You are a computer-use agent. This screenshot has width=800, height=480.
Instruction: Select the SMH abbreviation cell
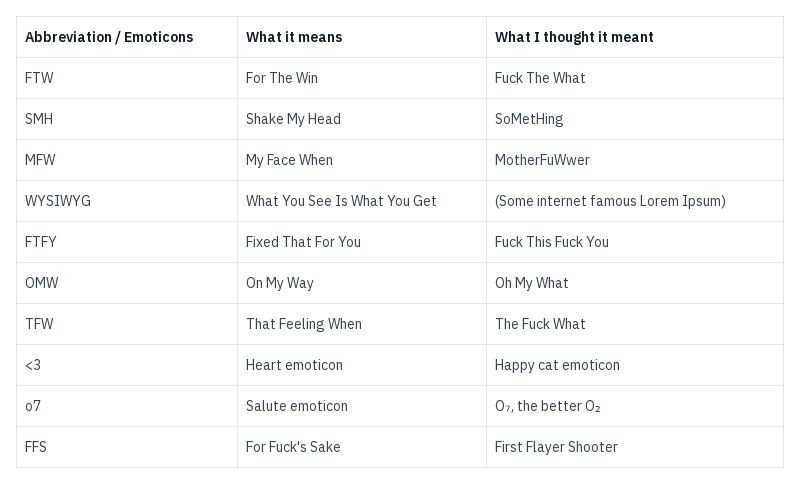click(39, 119)
